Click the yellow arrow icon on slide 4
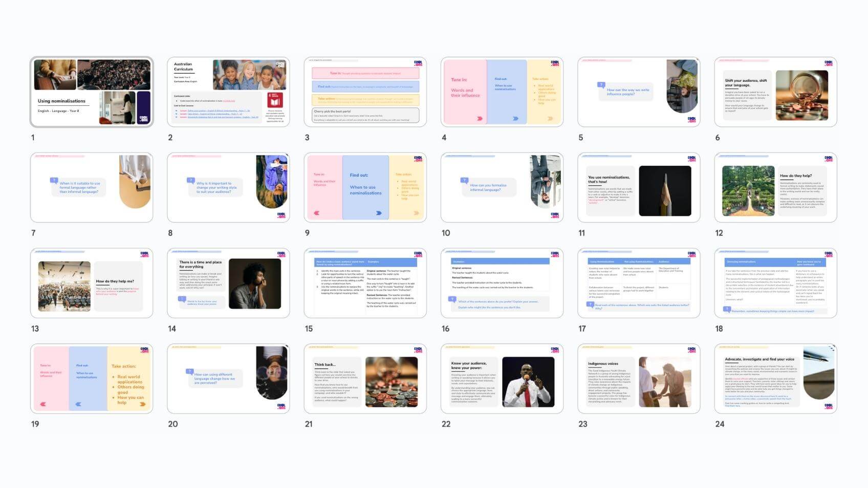This screenshot has height=488, width=868. (x=550, y=118)
